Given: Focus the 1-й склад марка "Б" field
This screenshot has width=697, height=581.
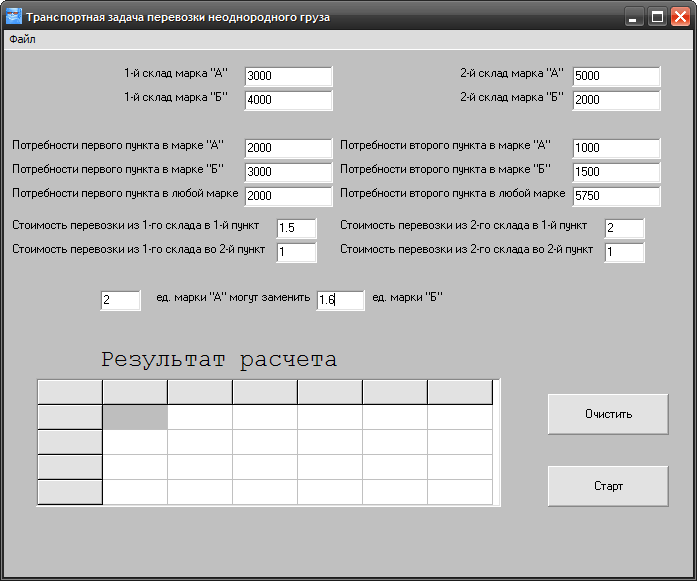Looking at the screenshot, I should (288, 100).
